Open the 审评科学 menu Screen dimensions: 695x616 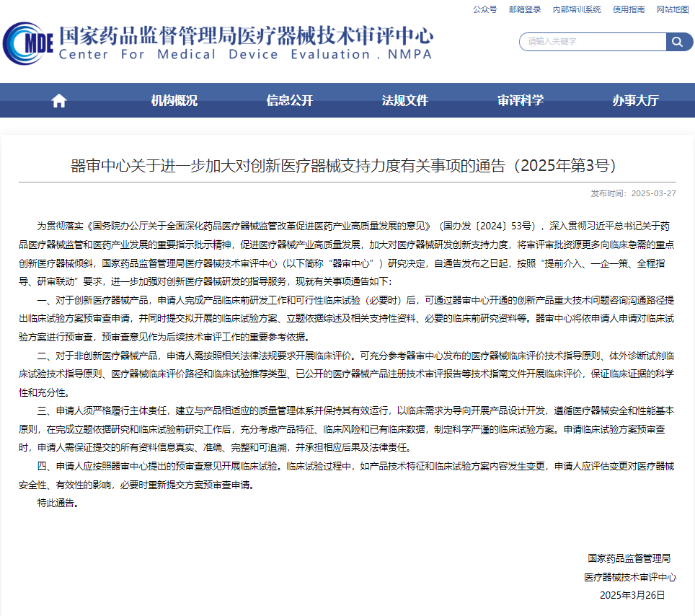pyautogui.click(x=521, y=101)
